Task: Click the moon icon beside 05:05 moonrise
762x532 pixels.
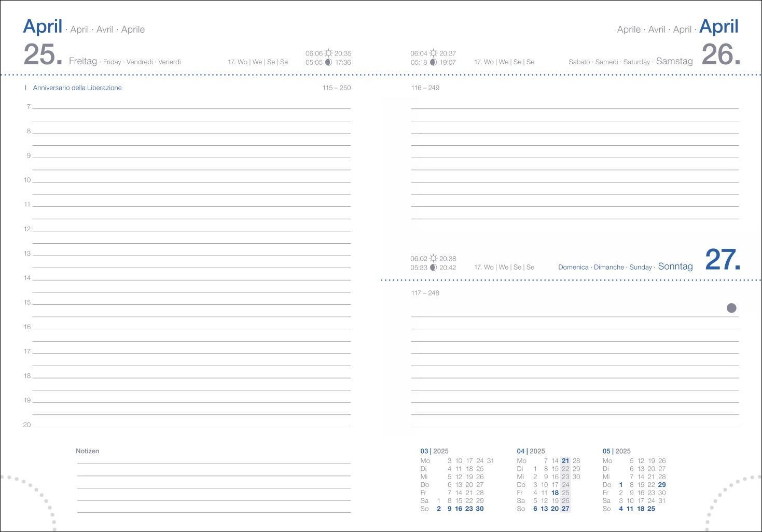Action: pyautogui.click(x=328, y=62)
